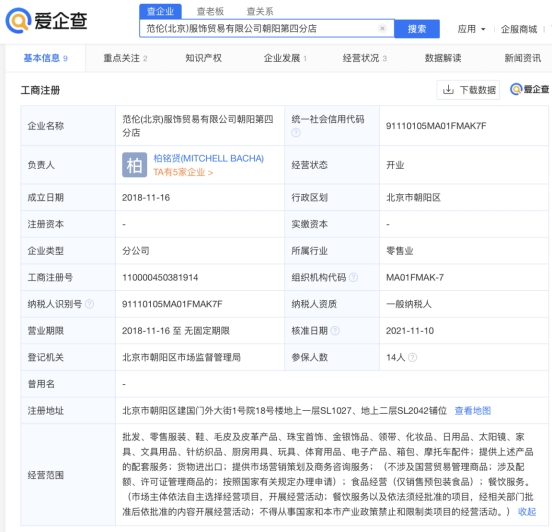Image resolution: width=553 pixels, height=532 pixels.
Task: Select the 经营状况 tab
Action: pyautogui.click(x=365, y=58)
